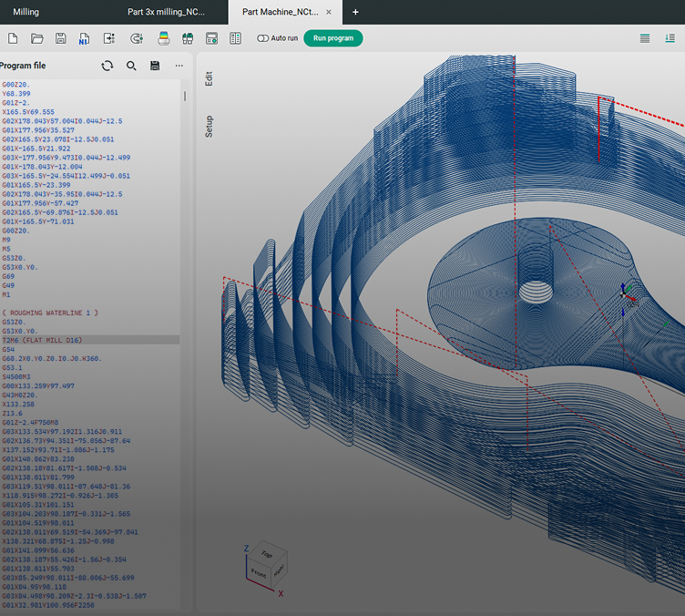
Task: Switch to the Milling tab
Action: (x=26, y=12)
